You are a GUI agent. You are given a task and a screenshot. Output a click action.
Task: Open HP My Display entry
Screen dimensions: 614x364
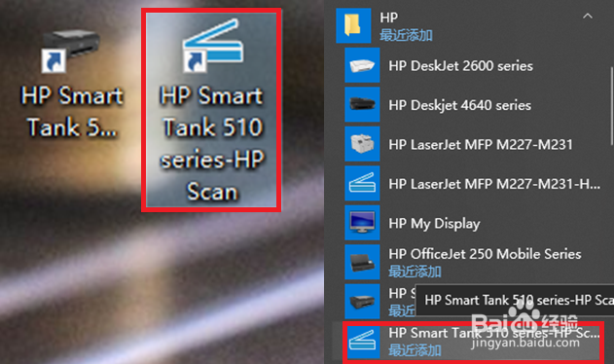tap(434, 223)
